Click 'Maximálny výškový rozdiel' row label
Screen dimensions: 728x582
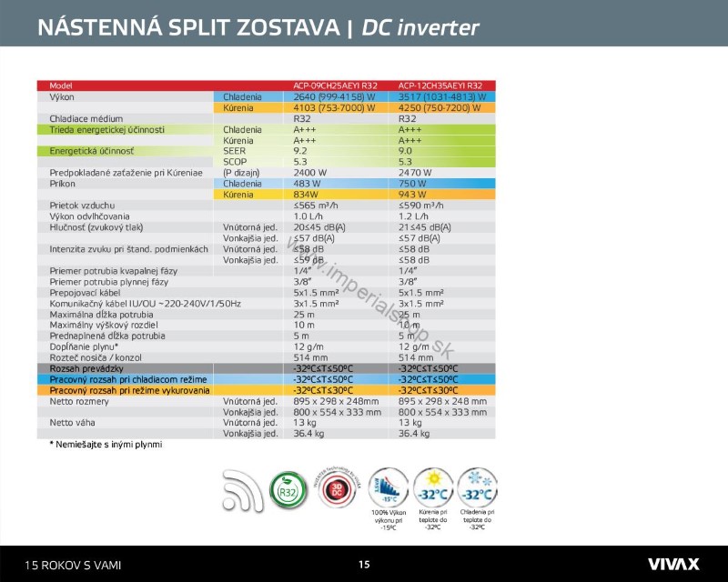(x=104, y=325)
